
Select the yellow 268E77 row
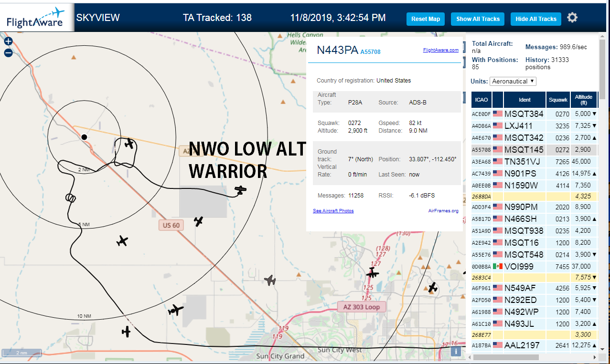pos(534,334)
